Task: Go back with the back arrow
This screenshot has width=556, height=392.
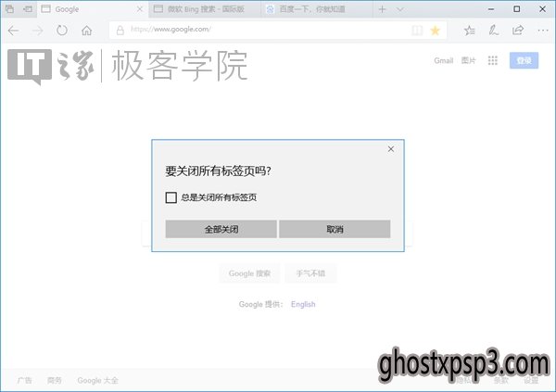Action: [x=13, y=31]
